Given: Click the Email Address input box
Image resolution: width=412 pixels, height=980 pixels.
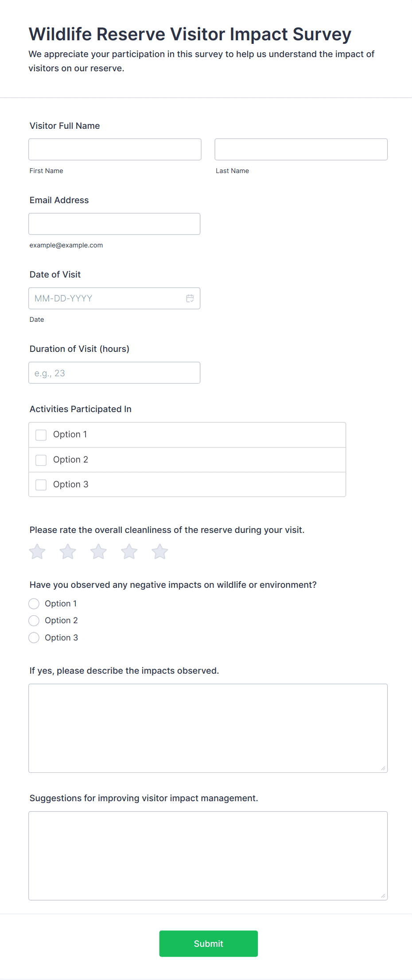Looking at the screenshot, I should pyautogui.click(x=114, y=224).
